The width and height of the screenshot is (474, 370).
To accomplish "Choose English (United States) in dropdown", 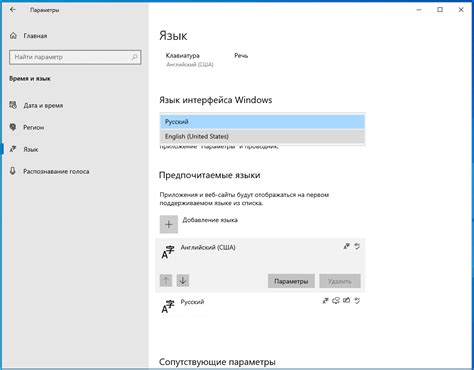I will [262, 136].
